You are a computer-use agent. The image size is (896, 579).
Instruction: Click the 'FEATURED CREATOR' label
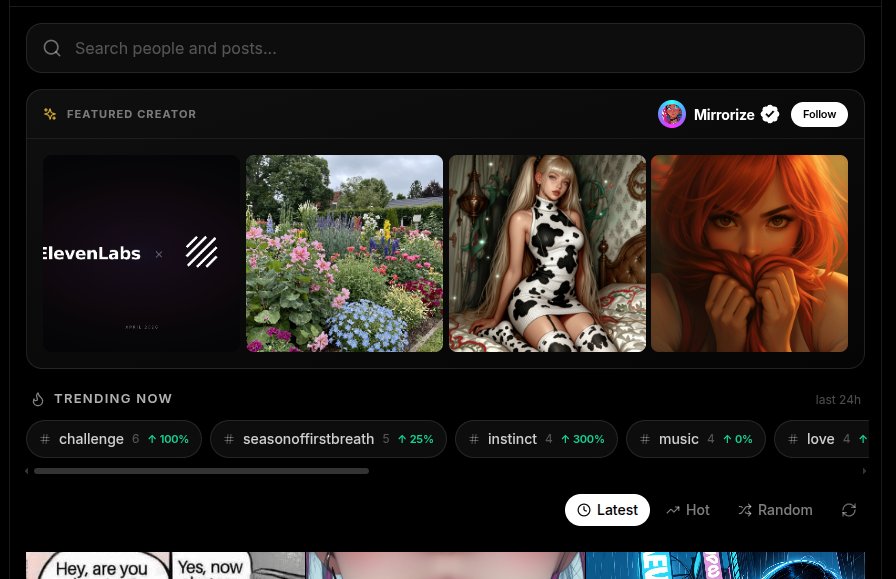click(x=131, y=114)
